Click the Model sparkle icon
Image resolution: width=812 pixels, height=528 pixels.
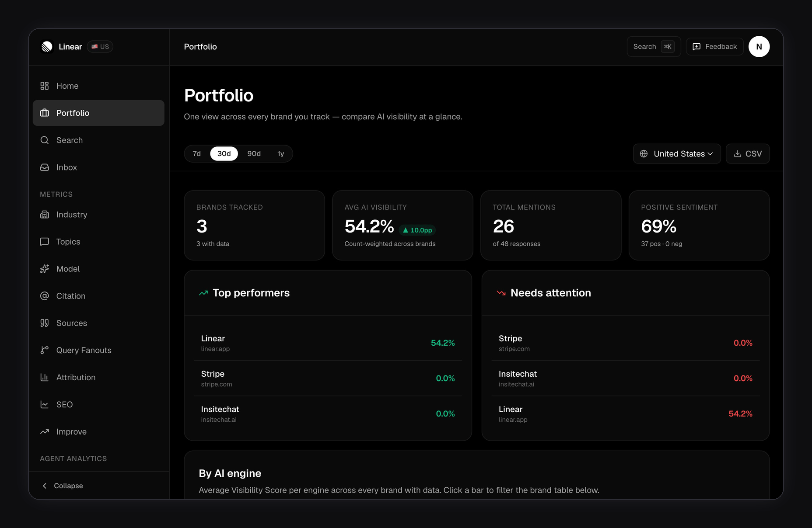point(45,268)
